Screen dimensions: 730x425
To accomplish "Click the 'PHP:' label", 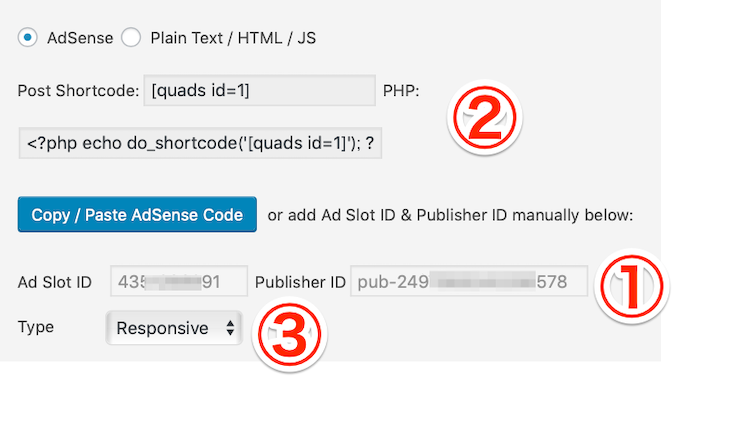I will 401,90.
